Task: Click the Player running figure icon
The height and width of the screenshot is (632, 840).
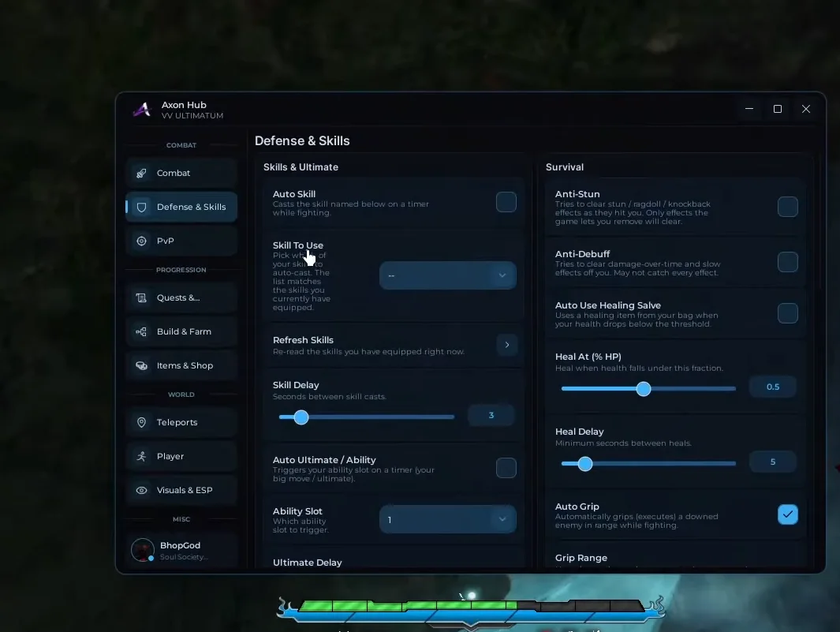Action: (141, 456)
